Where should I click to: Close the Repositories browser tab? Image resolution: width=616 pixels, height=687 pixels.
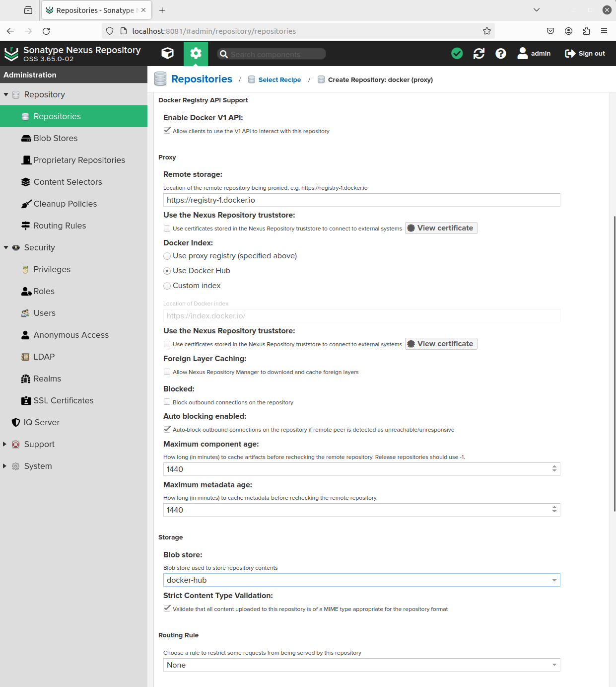[x=143, y=10]
